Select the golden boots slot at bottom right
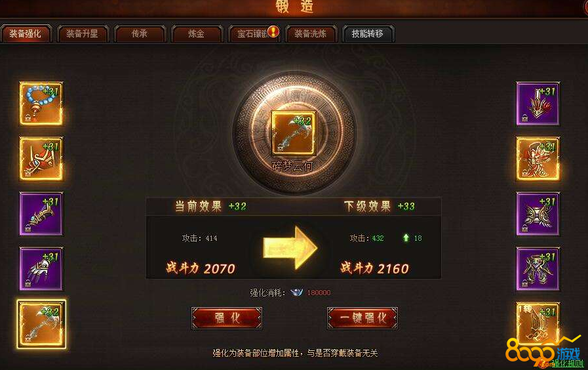Image resolution: width=588 pixels, height=370 pixels. click(538, 323)
